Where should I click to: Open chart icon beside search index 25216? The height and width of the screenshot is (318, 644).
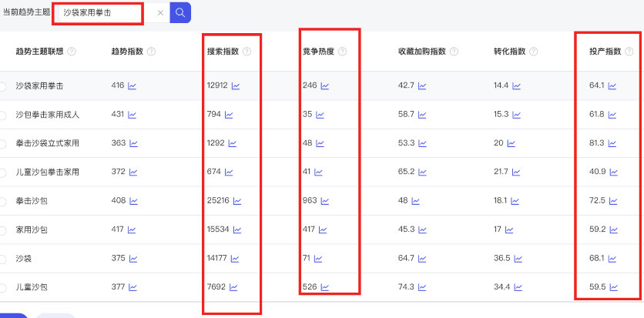[x=237, y=201]
